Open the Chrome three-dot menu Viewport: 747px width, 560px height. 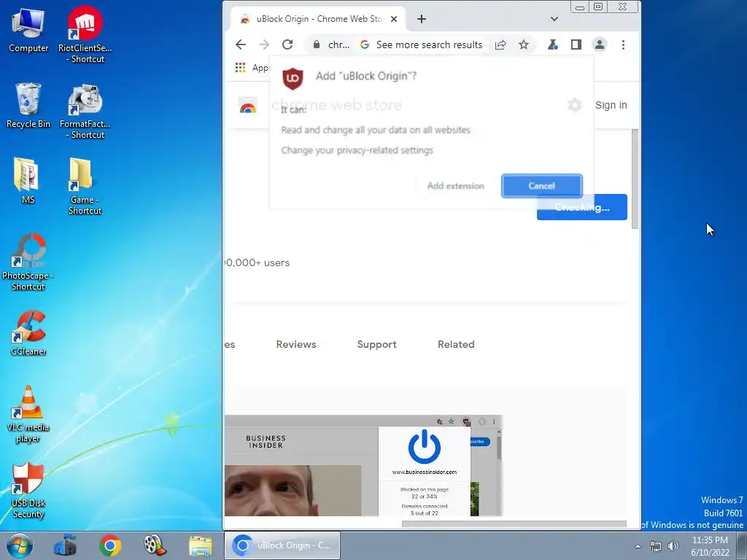click(x=623, y=44)
